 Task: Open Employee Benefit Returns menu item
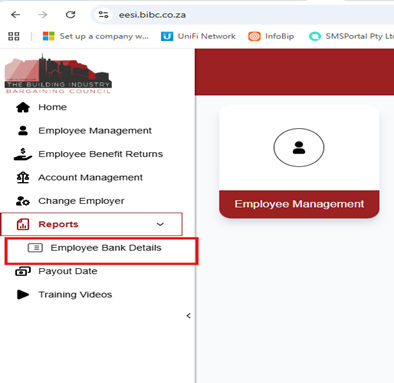(x=101, y=154)
